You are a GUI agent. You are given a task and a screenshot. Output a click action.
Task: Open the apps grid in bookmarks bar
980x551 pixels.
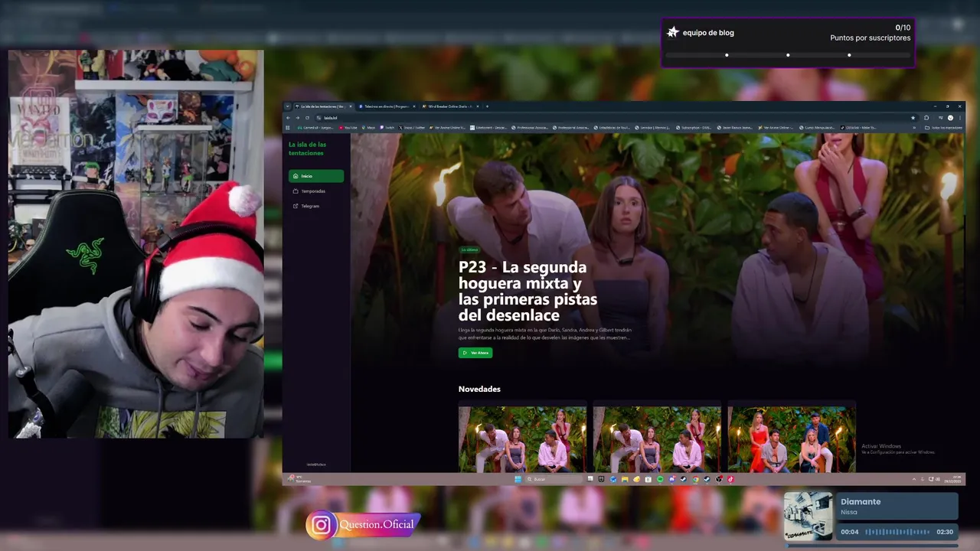(x=287, y=128)
